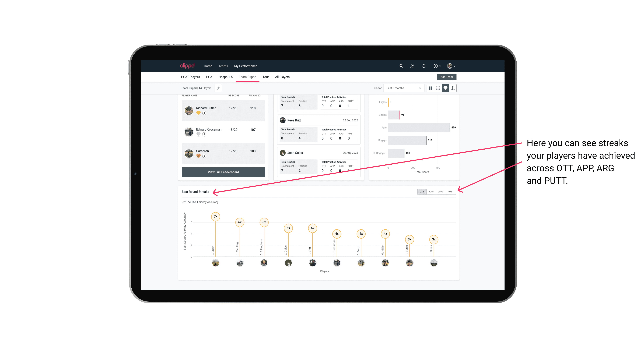Viewport: 644px width, 346px height.
Task: Click the ARG streak filter icon
Action: pos(441,191)
